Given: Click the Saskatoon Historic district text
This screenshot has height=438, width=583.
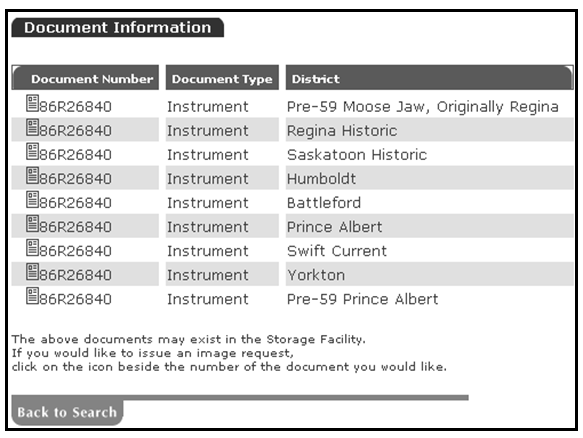Looking at the screenshot, I should tap(357, 155).
